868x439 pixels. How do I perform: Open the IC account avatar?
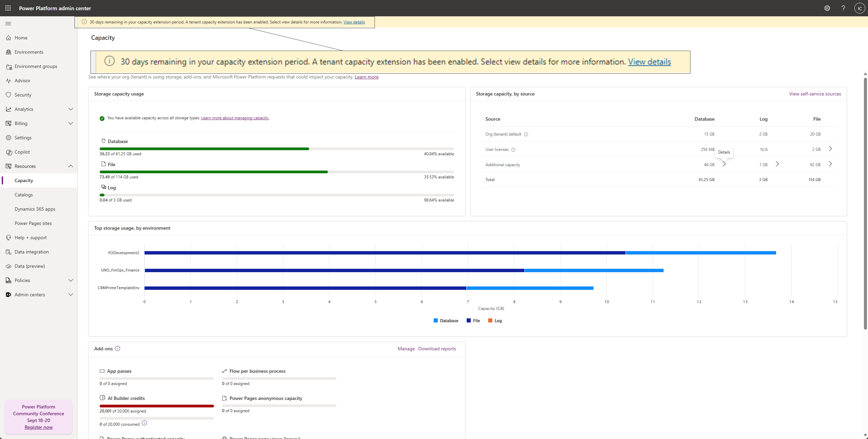(859, 8)
